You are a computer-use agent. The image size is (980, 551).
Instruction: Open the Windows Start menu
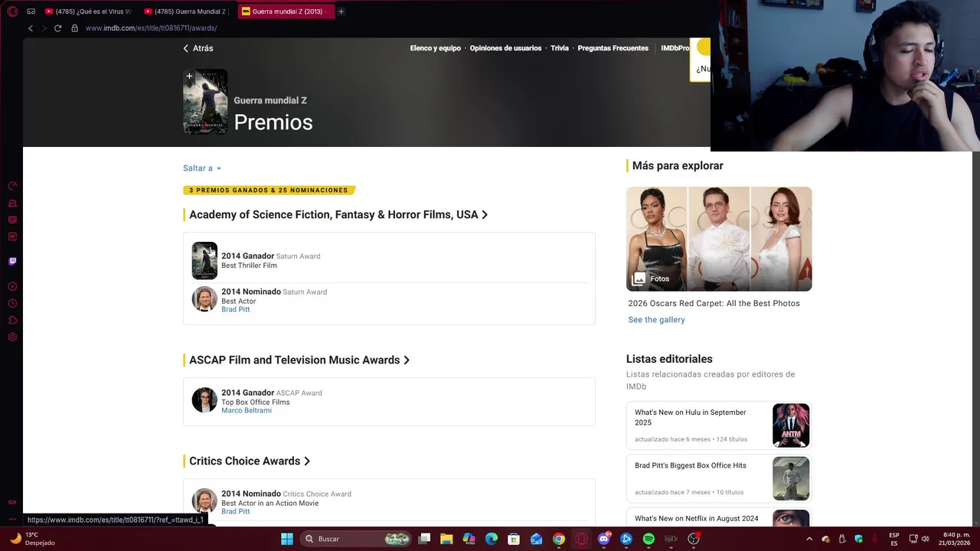pyautogui.click(x=287, y=539)
